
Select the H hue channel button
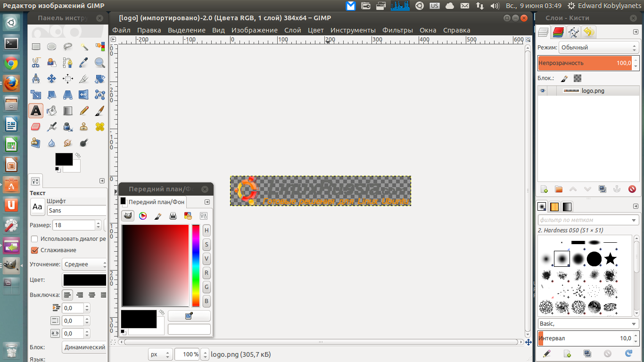[x=206, y=230]
